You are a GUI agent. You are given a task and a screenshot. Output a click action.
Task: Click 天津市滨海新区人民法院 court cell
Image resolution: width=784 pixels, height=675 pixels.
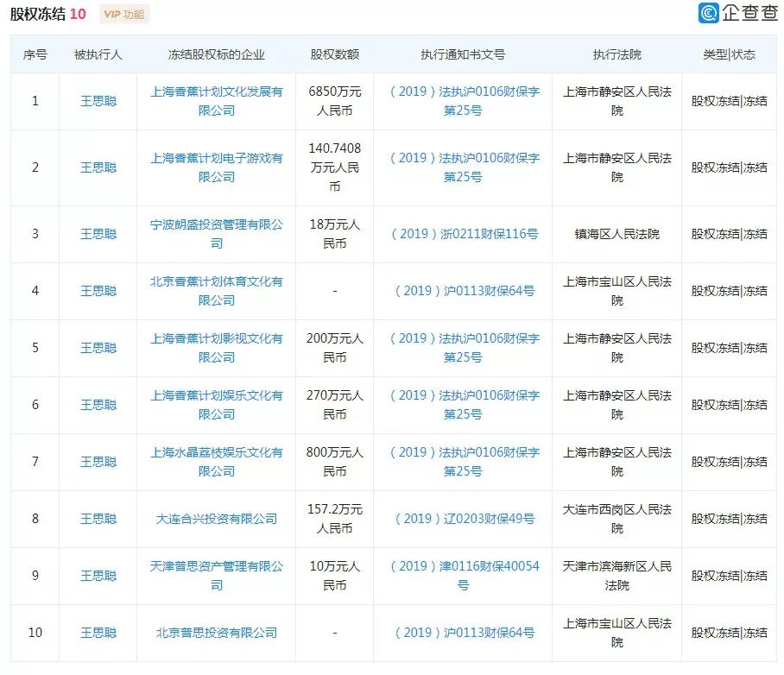pyautogui.click(x=617, y=576)
